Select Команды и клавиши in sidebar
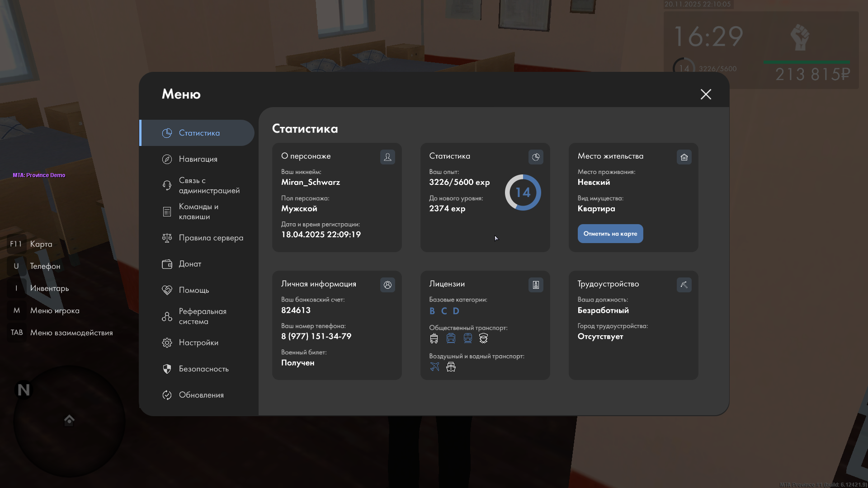This screenshot has width=868, height=488. tap(198, 211)
